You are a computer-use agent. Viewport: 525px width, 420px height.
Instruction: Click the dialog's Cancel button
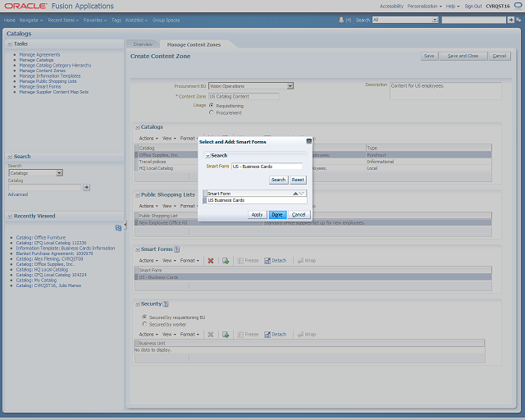(x=299, y=215)
